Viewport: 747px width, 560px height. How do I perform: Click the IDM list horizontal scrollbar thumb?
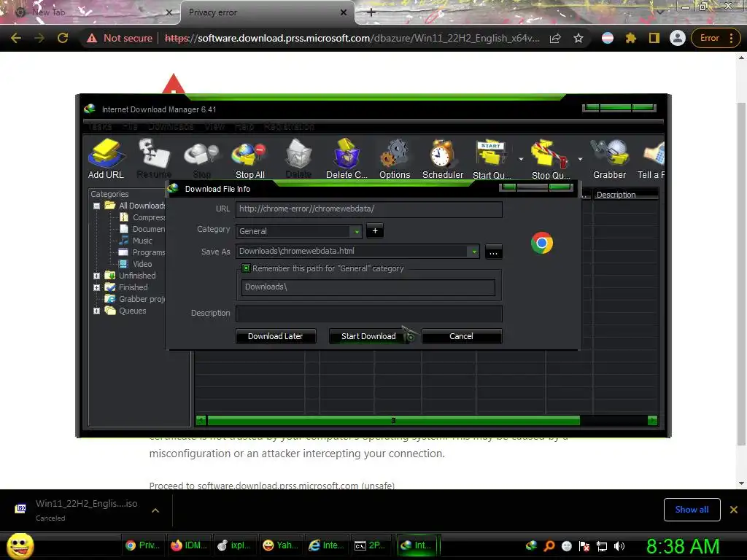393,421
